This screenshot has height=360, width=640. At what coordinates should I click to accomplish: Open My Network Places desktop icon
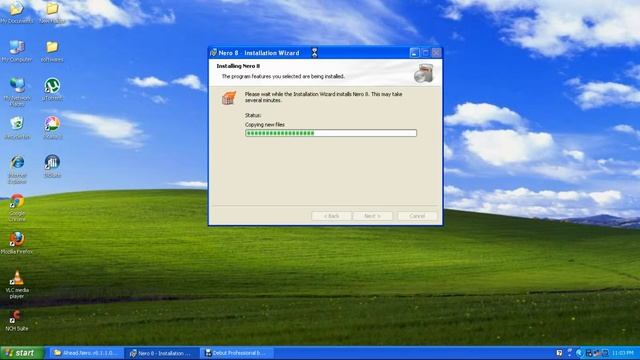[17, 92]
